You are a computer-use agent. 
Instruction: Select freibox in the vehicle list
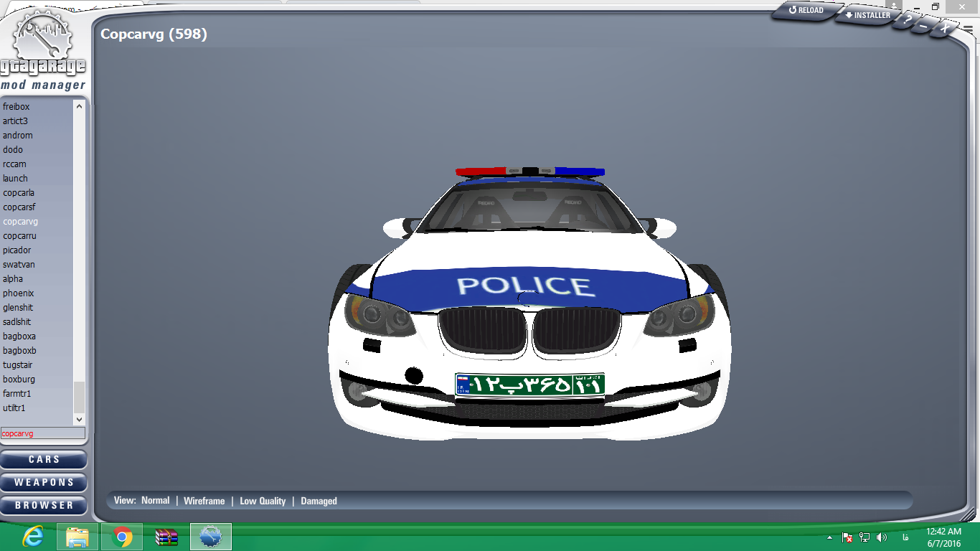click(37, 107)
